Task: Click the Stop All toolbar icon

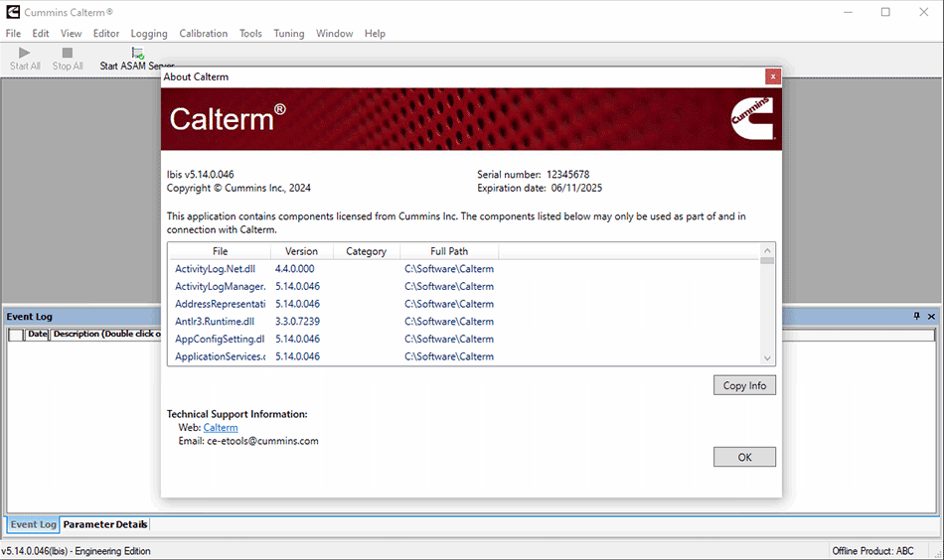Action: (x=68, y=53)
